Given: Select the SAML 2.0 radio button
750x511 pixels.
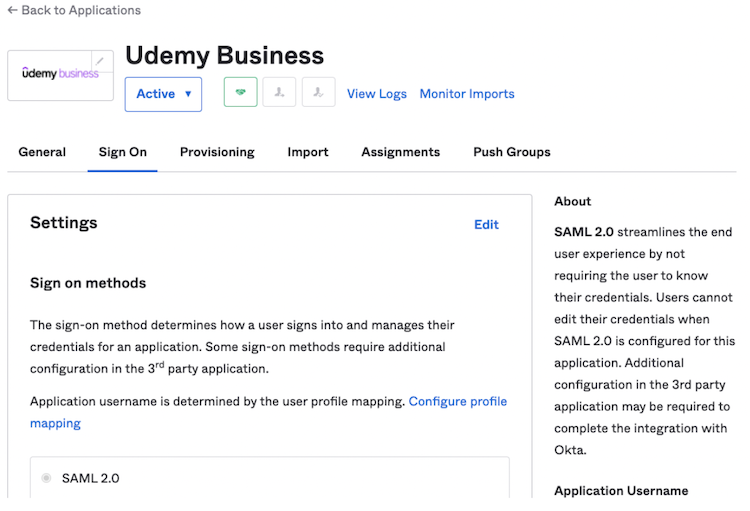Looking at the screenshot, I should pos(46,478).
